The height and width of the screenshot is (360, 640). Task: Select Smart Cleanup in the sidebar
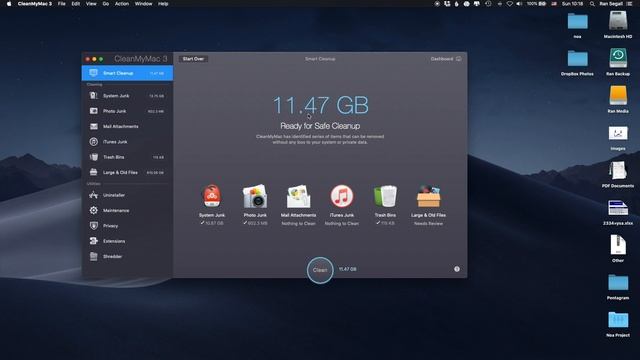127,73
